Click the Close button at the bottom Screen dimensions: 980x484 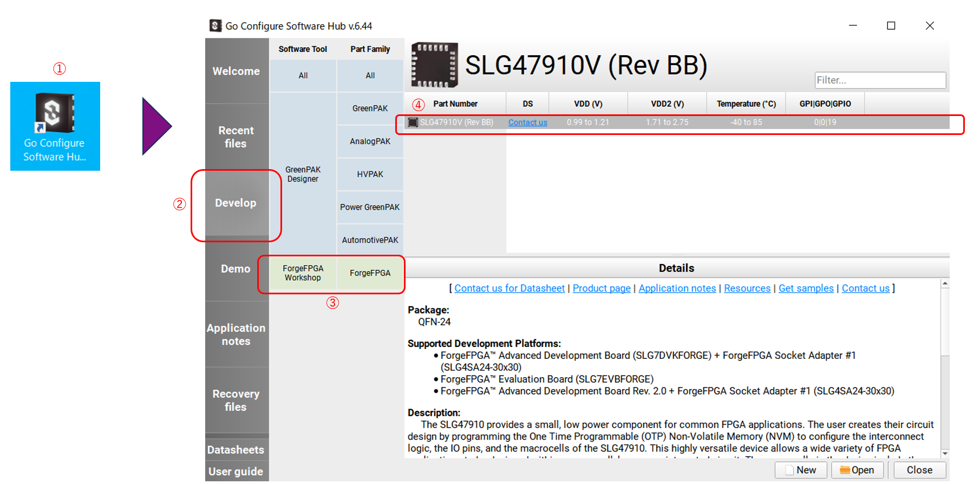tap(919, 470)
